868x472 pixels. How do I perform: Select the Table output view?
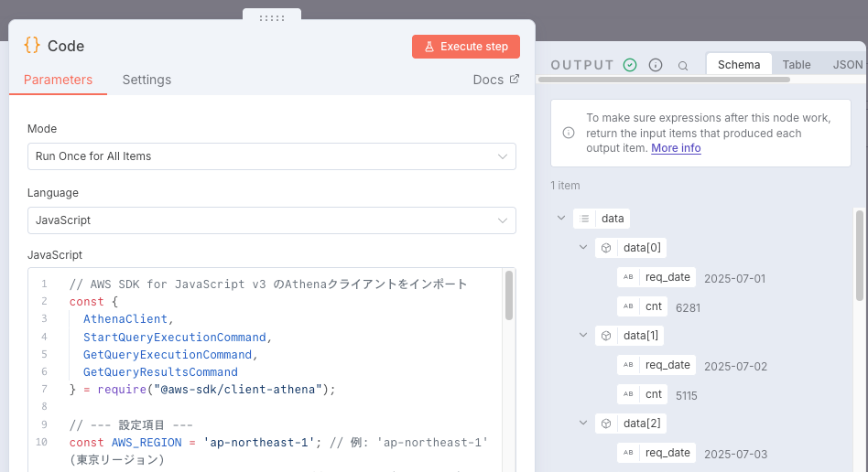pyautogui.click(x=796, y=65)
